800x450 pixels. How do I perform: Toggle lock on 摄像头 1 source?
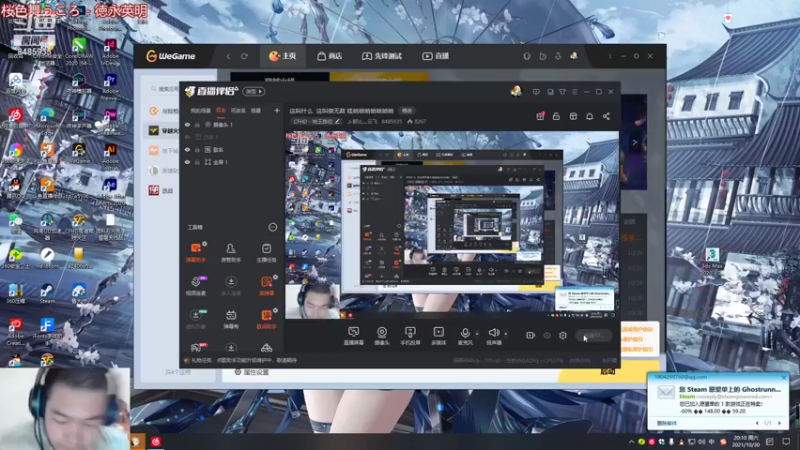click(197, 124)
